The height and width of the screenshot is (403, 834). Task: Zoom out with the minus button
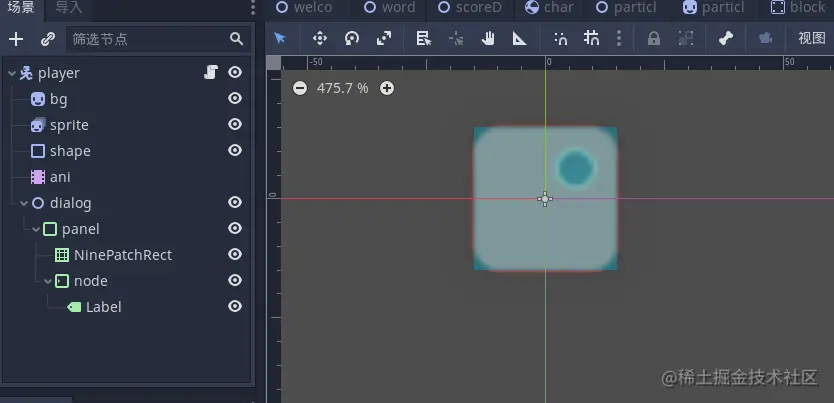click(300, 88)
